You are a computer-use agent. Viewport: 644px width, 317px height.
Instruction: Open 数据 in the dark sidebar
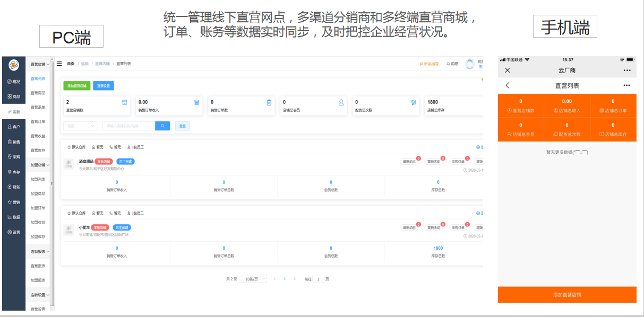coord(14,217)
